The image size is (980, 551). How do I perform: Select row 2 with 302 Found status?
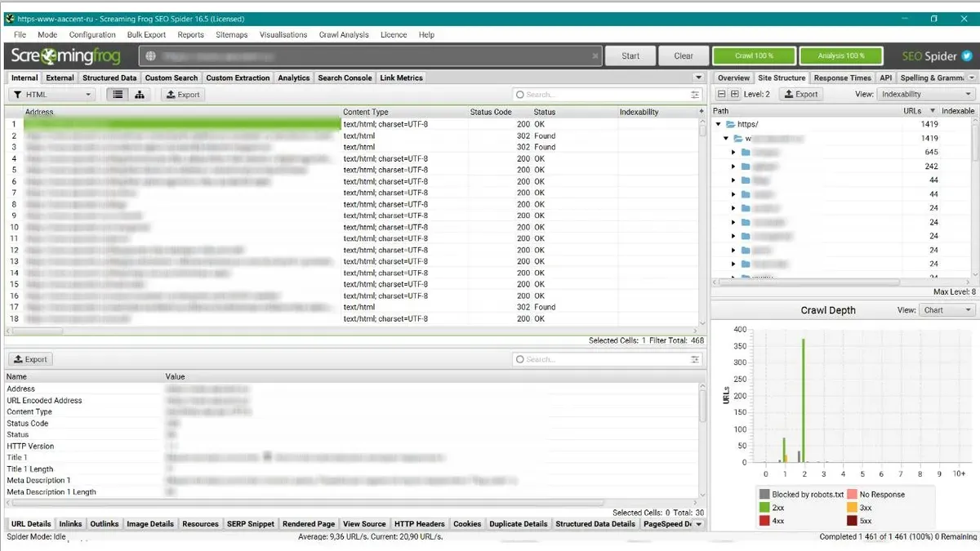(354, 136)
